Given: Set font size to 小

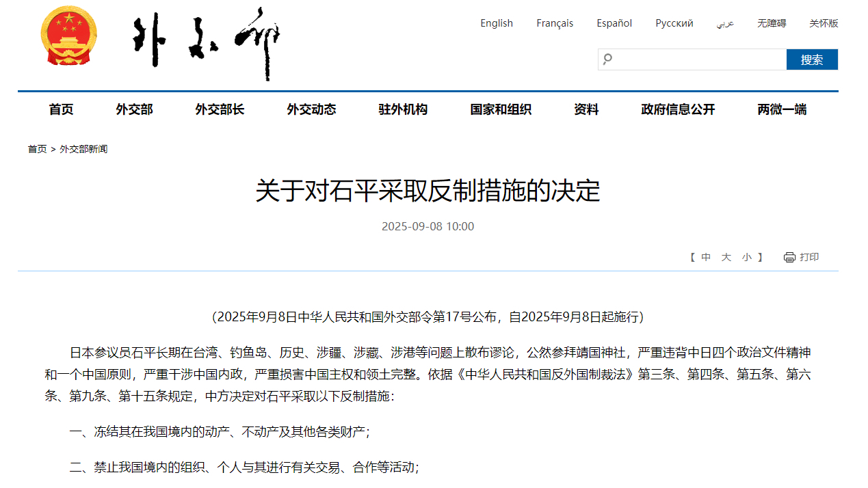Looking at the screenshot, I should (746, 258).
